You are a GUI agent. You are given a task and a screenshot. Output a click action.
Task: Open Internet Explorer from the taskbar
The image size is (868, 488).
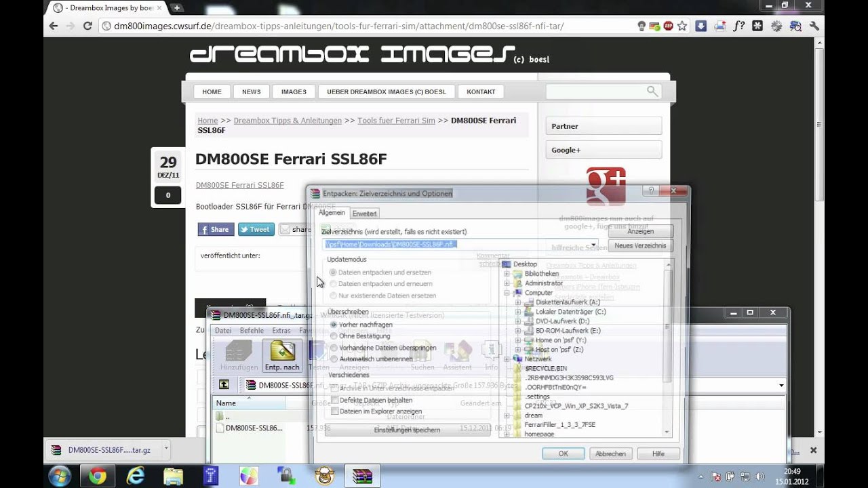coord(136,476)
